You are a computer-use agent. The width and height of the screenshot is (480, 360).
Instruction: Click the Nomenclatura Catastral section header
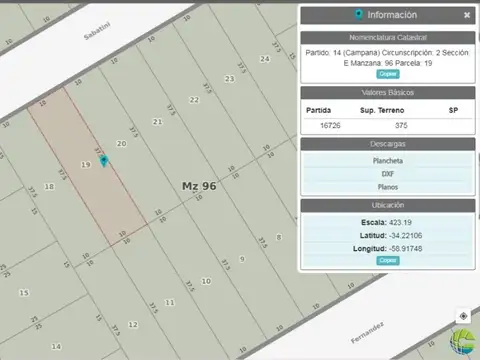pos(388,38)
